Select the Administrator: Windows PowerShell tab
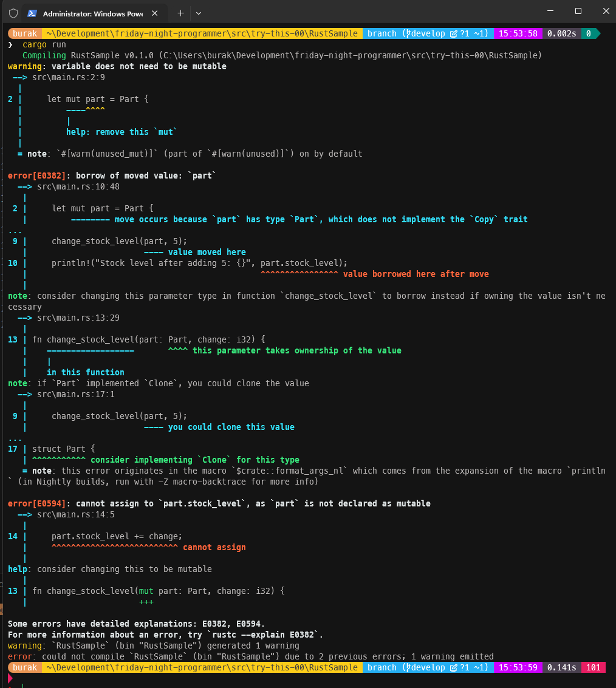The width and height of the screenshot is (616, 688). coord(91,13)
